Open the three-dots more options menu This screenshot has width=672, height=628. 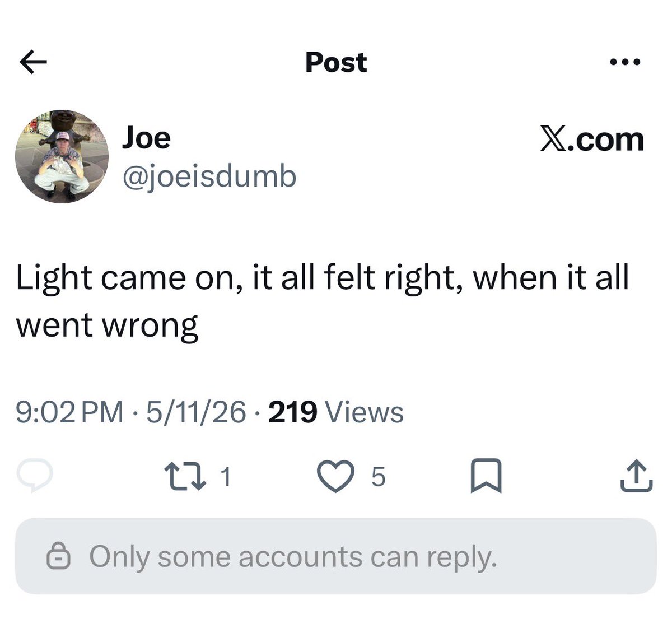[625, 62]
